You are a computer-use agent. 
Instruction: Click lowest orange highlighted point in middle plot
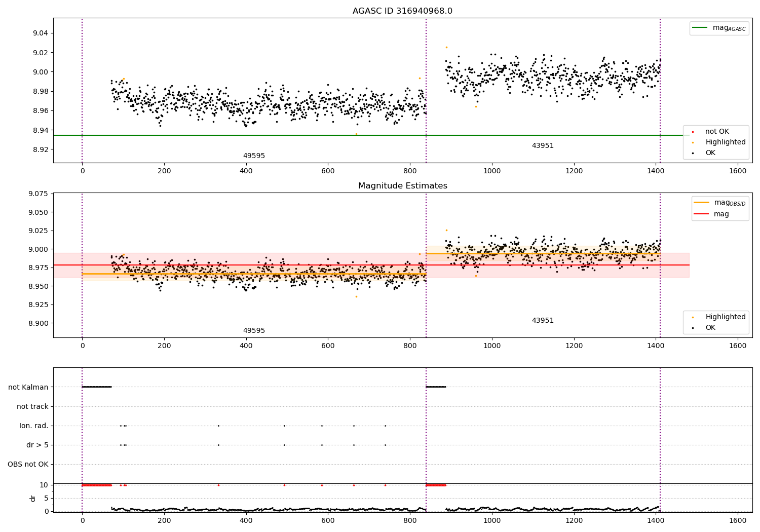pos(356,296)
